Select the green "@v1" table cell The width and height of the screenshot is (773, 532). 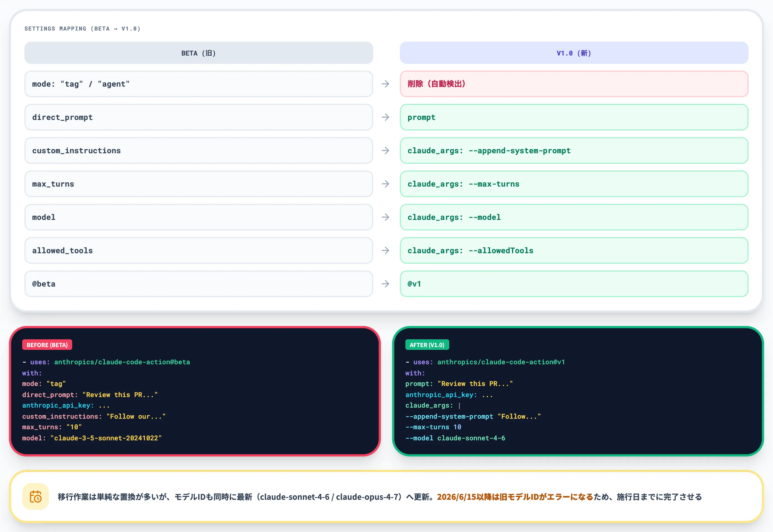[x=574, y=284]
